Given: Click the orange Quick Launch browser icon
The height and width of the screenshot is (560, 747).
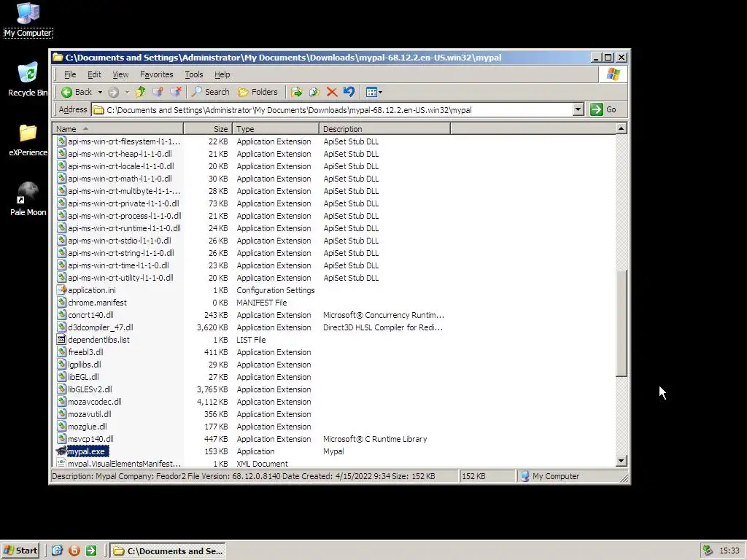Looking at the screenshot, I should (74, 551).
